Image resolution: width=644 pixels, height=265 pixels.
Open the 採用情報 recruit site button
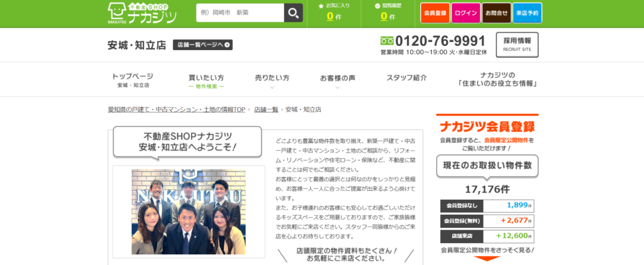(517, 45)
